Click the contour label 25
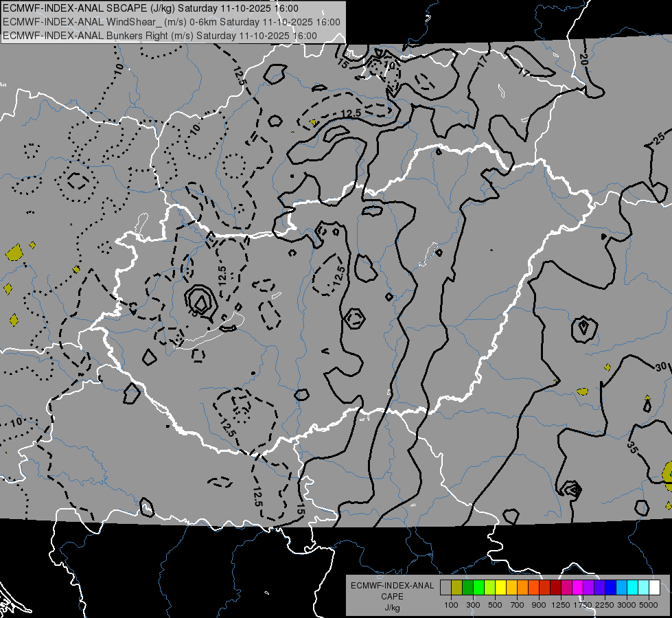 point(660,139)
